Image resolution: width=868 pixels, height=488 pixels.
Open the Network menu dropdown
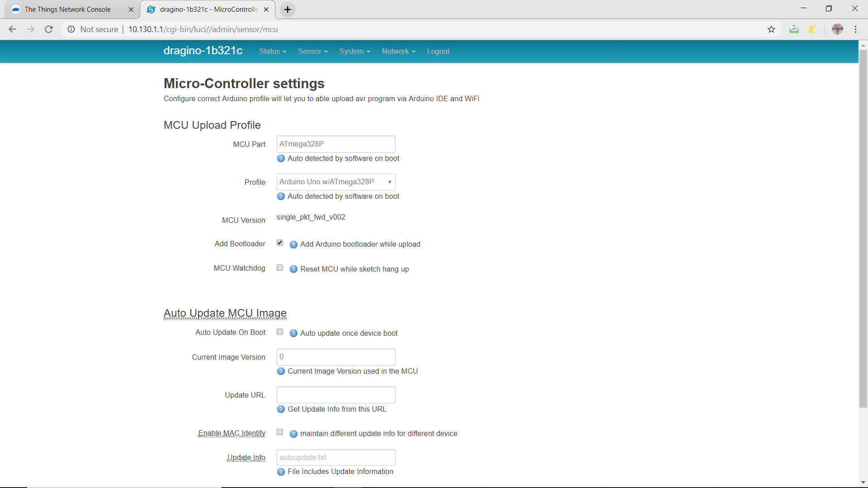pyautogui.click(x=398, y=51)
